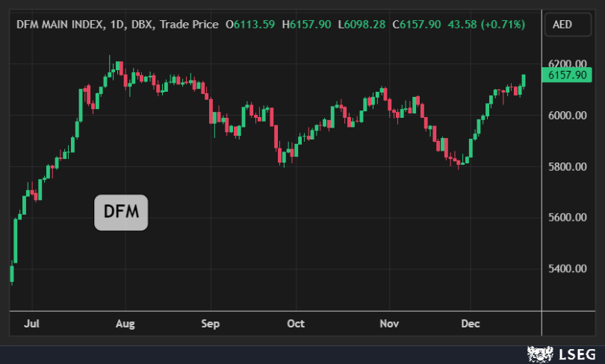Select the Nov marker on time axis
This screenshot has height=364, width=605.
389,324
